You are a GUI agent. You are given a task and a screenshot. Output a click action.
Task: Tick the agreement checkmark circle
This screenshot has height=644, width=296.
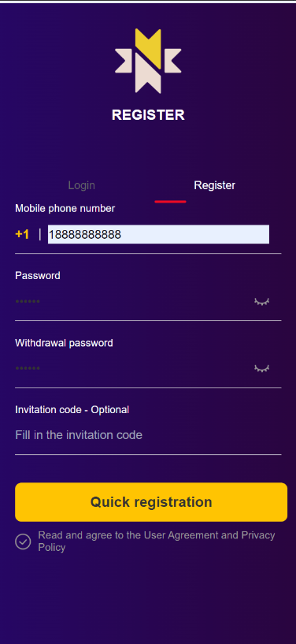(x=23, y=542)
